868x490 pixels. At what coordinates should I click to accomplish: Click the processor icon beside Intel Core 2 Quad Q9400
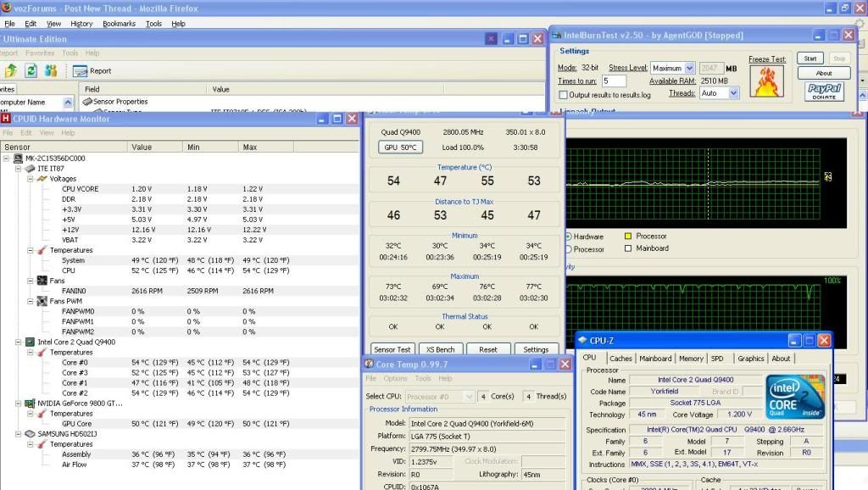point(30,342)
